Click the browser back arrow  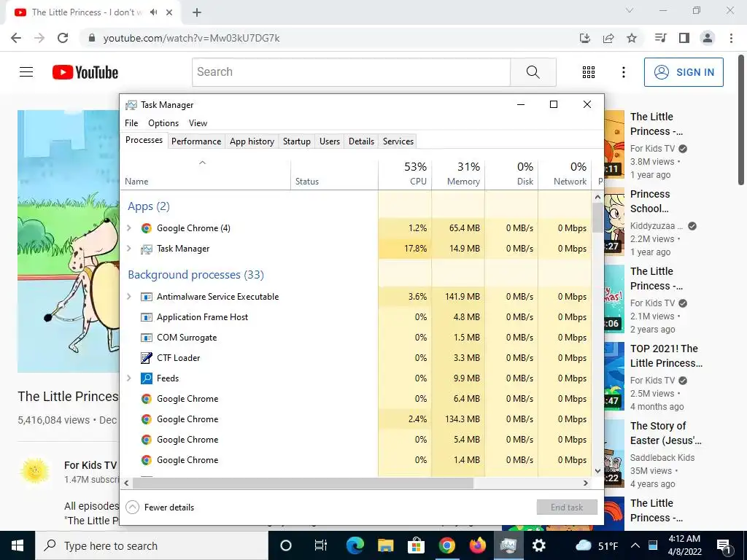[x=16, y=38]
